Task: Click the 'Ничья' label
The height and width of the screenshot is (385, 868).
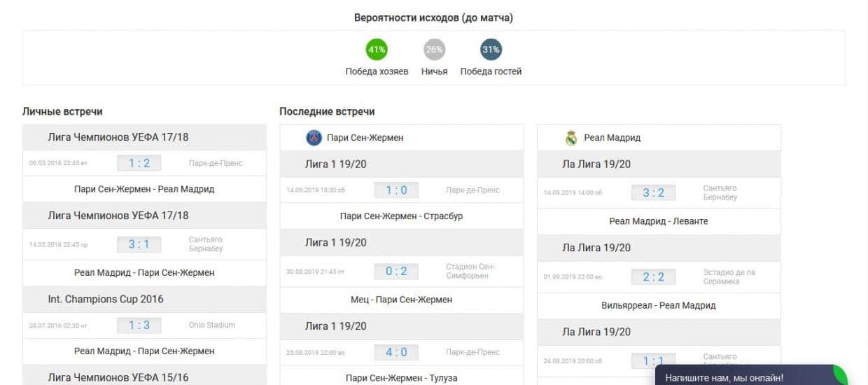Action: tap(434, 71)
